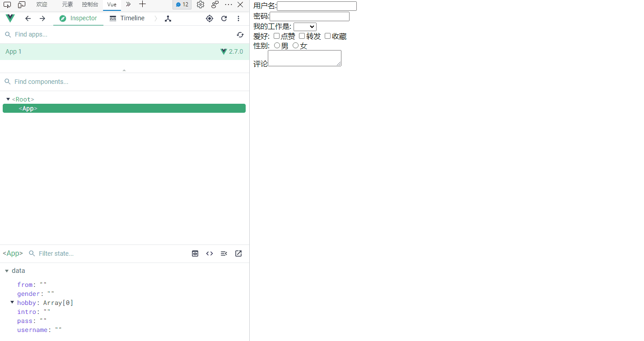Check the 点赞 hobby checkbox
Image resolution: width=644 pixels, height=341 pixels.
coord(276,36)
